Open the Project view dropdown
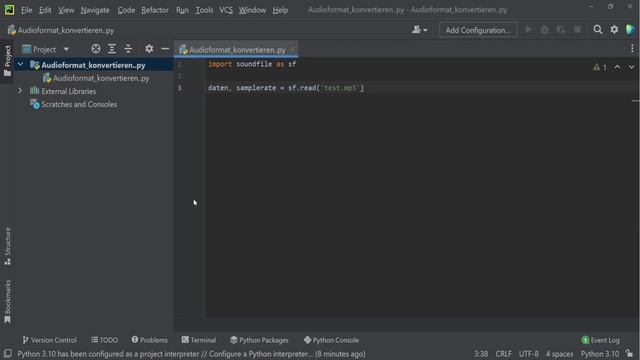Viewport: 640px width, 360px height. (46, 49)
